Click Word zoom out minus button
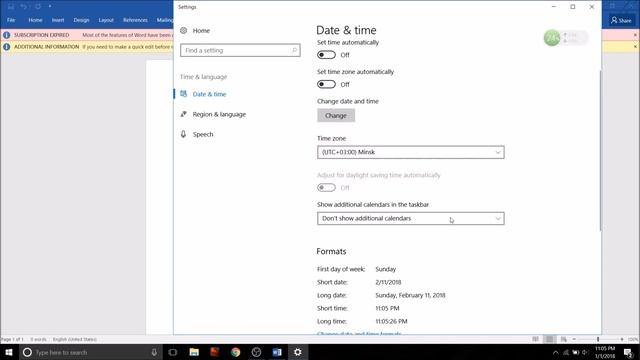 pyautogui.click(x=574, y=339)
